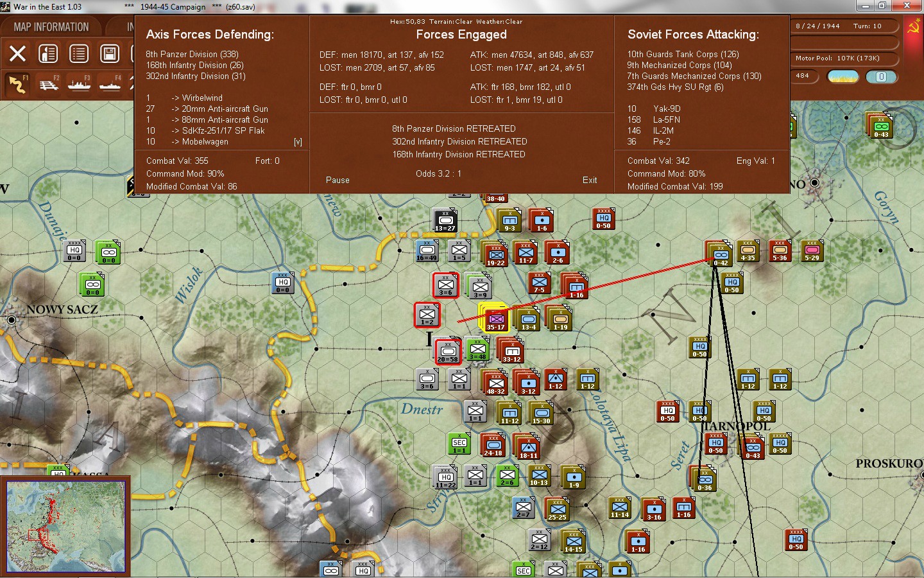Select the 1=5 infantry counter
This screenshot has height=578, width=924.
point(459,251)
